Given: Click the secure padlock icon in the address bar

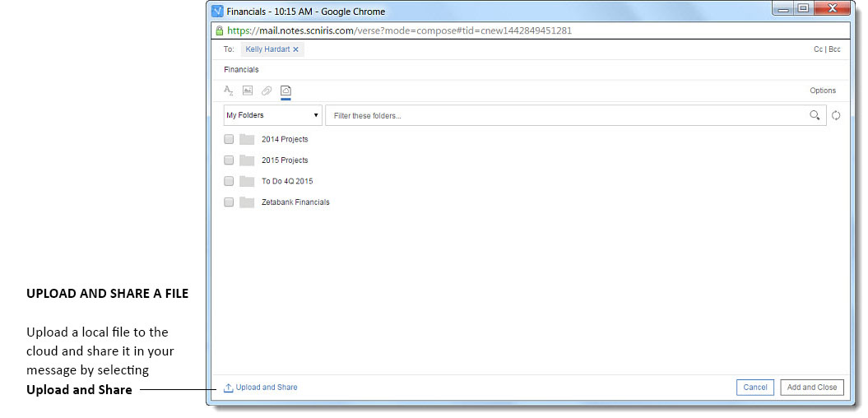Looking at the screenshot, I should pos(220,30).
